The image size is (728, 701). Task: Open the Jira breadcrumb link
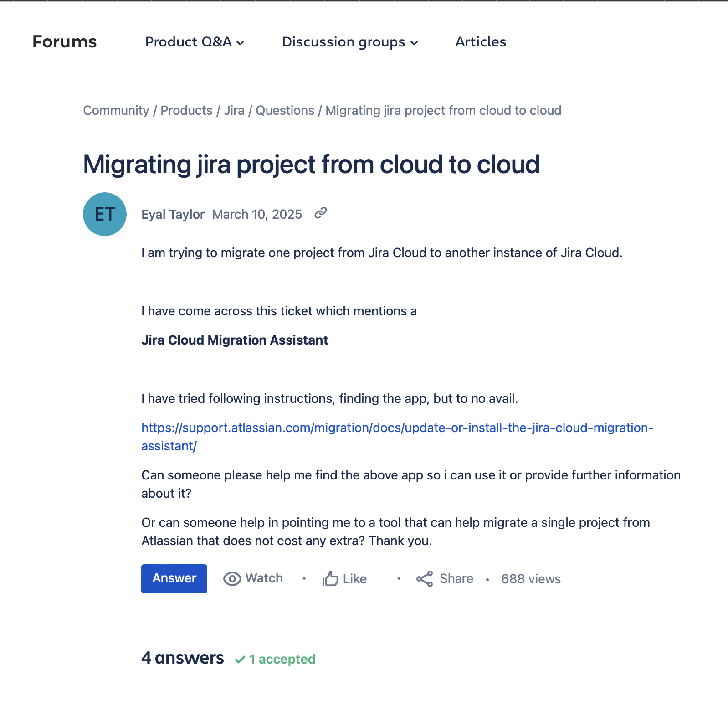[x=234, y=110]
